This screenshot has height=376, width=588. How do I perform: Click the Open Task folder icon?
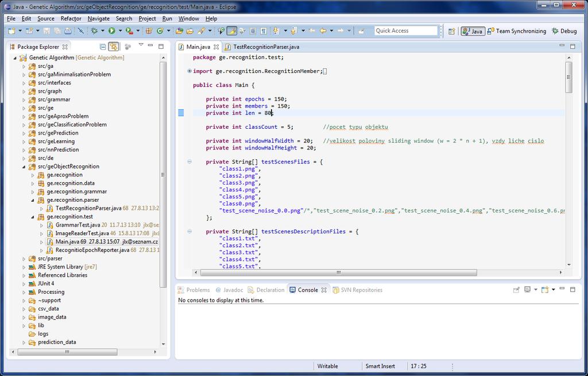(x=190, y=31)
